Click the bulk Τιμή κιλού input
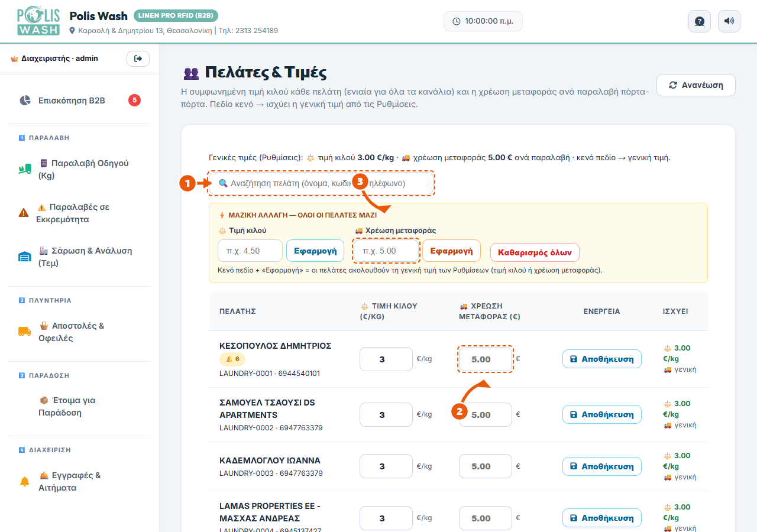 click(250, 251)
